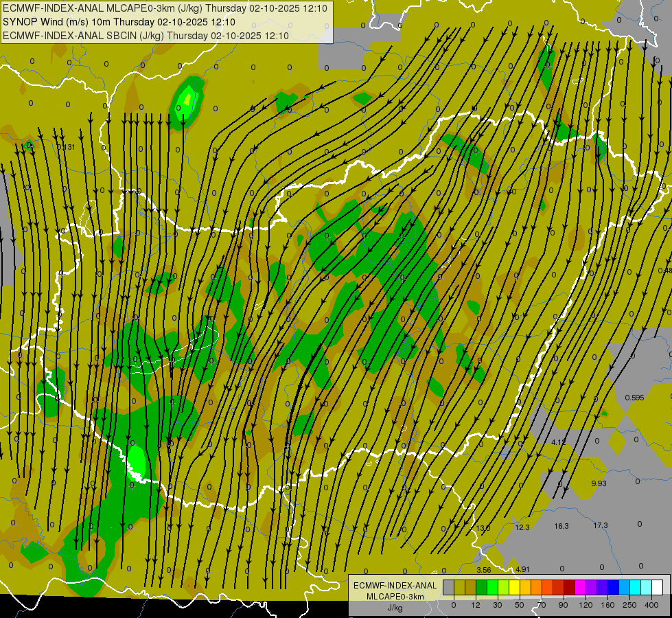Screen dimensions: 672x618
Task: Click the MLCAPE0-3km label in legend box
Action: [x=395, y=597]
